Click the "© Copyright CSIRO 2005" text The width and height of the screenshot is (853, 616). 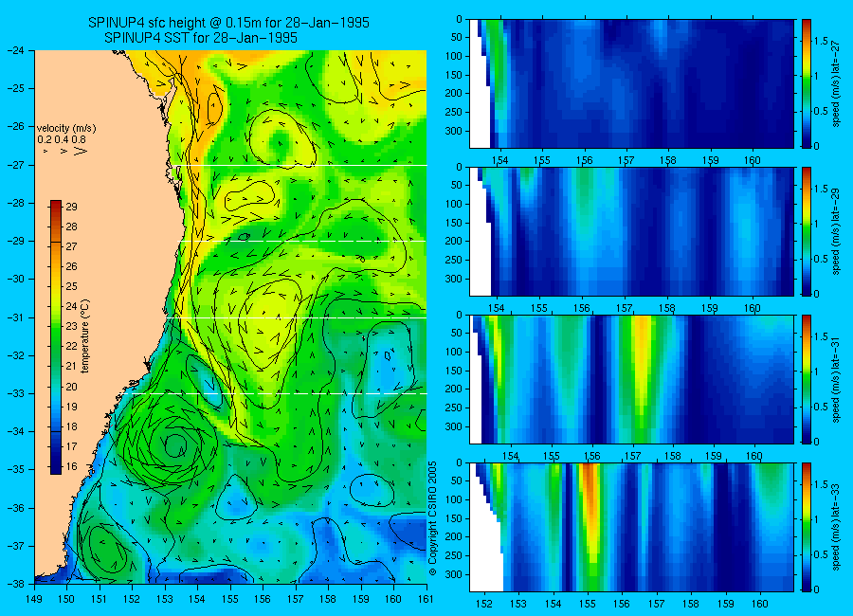click(x=433, y=518)
